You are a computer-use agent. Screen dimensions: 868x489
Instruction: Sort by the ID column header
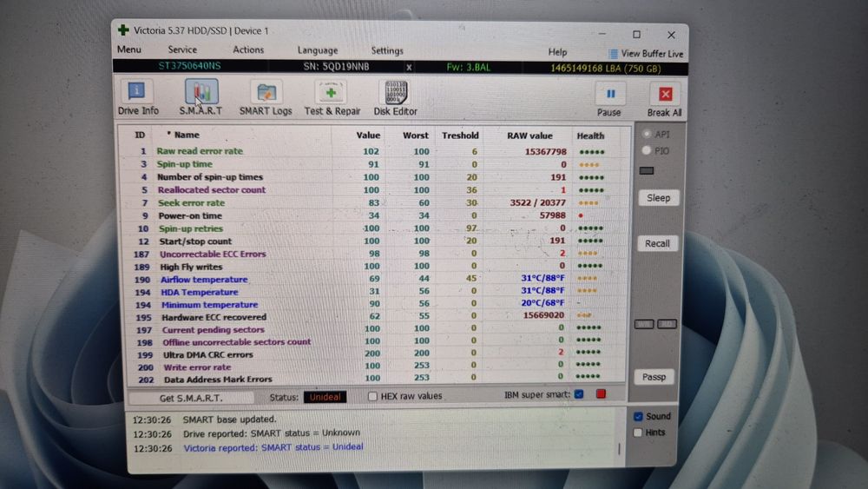[140, 135]
